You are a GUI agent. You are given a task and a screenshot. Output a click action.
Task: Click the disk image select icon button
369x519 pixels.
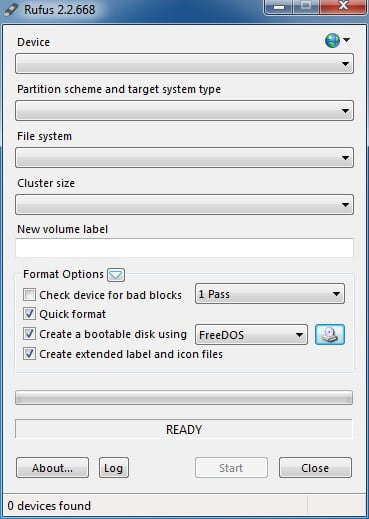click(x=330, y=334)
